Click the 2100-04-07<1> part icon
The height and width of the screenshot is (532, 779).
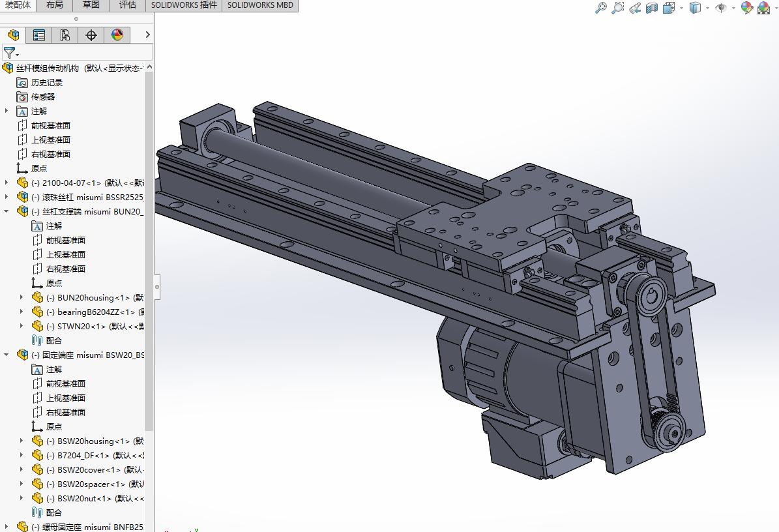click(x=22, y=183)
